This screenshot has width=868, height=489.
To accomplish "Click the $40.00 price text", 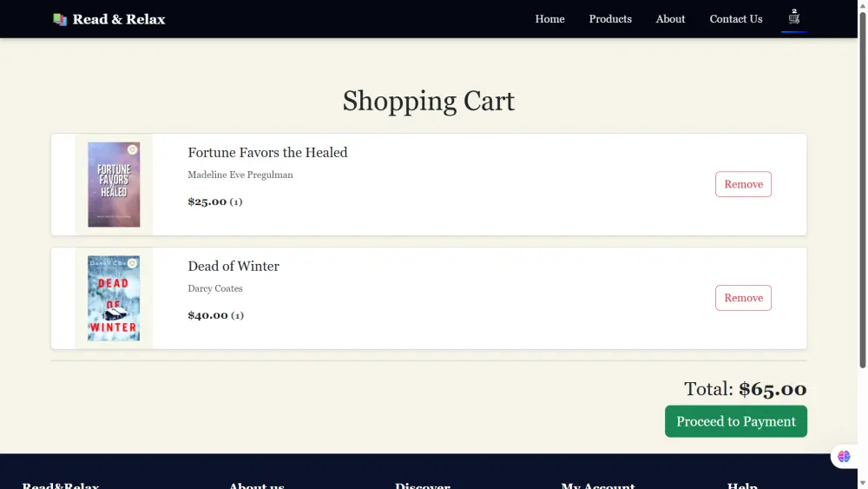I will point(207,315).
